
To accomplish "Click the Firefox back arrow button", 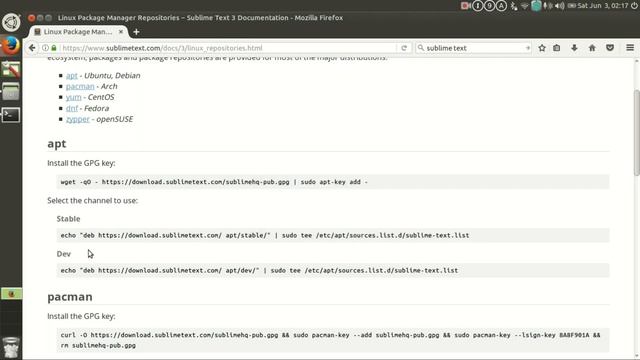I will 32,48.
